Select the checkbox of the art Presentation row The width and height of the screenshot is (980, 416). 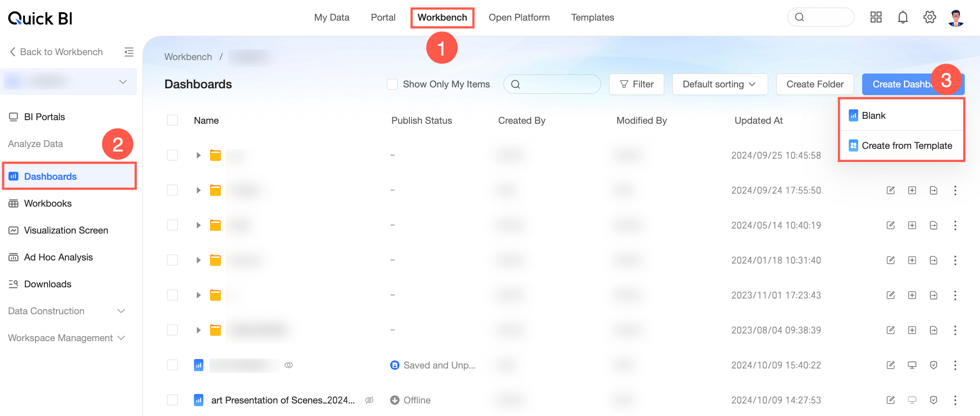point(172,400)
